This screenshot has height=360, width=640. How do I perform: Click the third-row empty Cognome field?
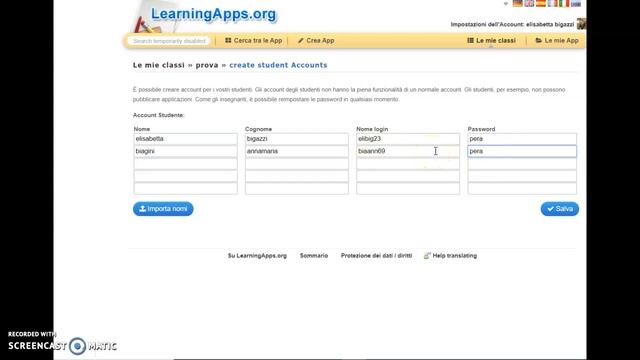(x=297, y=164)
